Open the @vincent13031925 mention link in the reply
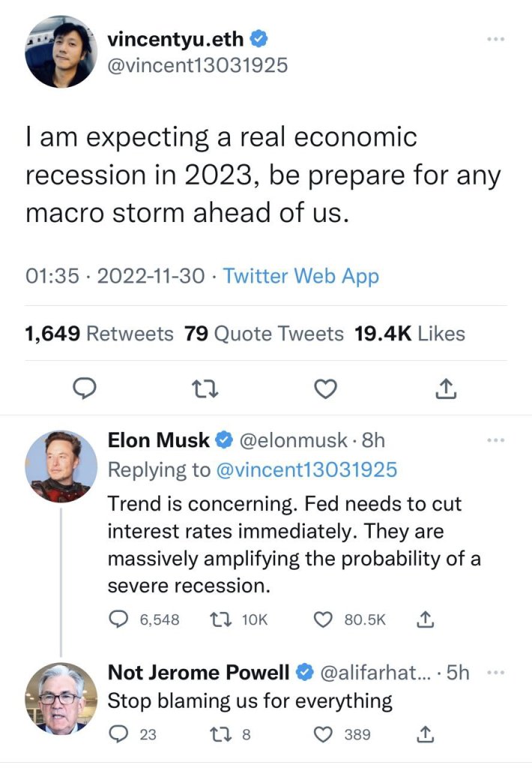The height and width of the screenshot is (768, 532). tap(306, 470)
